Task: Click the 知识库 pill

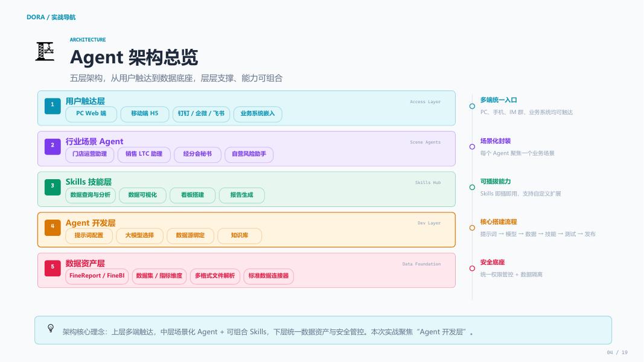Action: tap(240, 235)
